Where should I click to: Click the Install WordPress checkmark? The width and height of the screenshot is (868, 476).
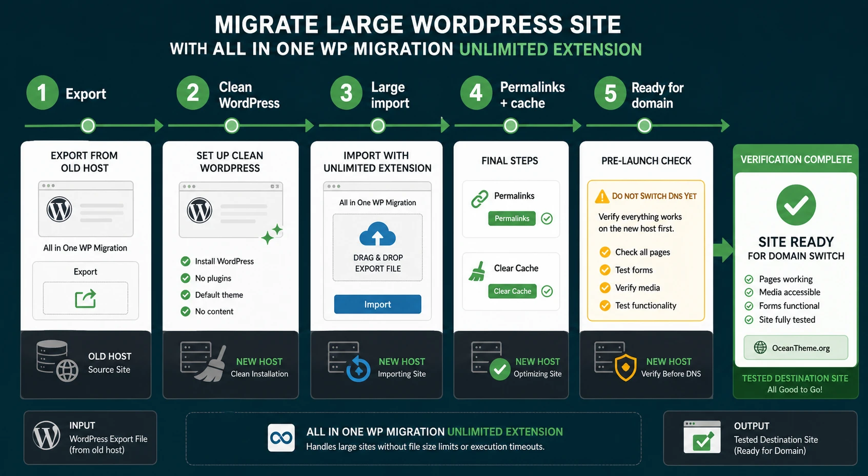186,261
